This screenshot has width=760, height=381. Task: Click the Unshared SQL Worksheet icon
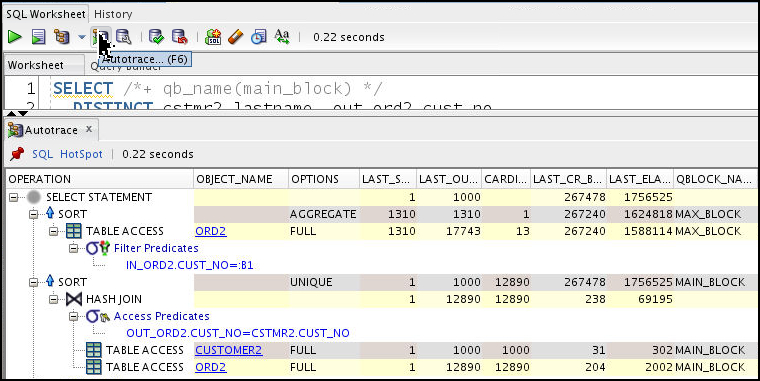(x=213, y=37)
